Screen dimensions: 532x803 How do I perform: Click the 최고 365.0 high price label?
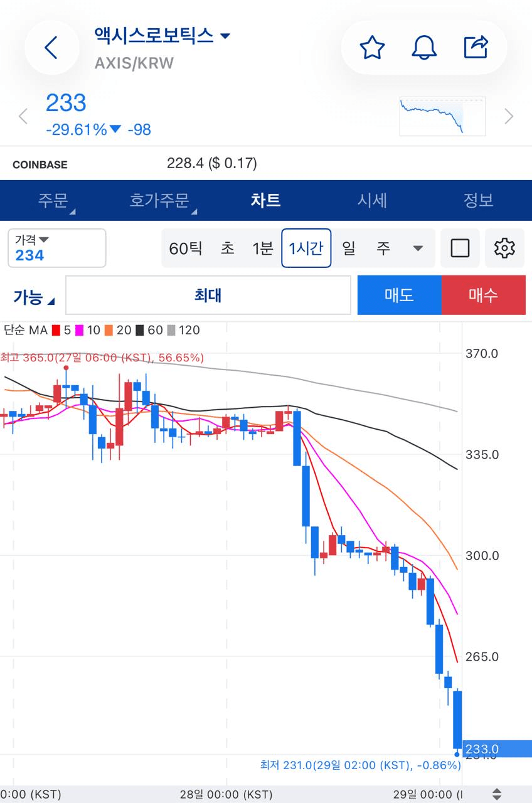pos(102,358)
